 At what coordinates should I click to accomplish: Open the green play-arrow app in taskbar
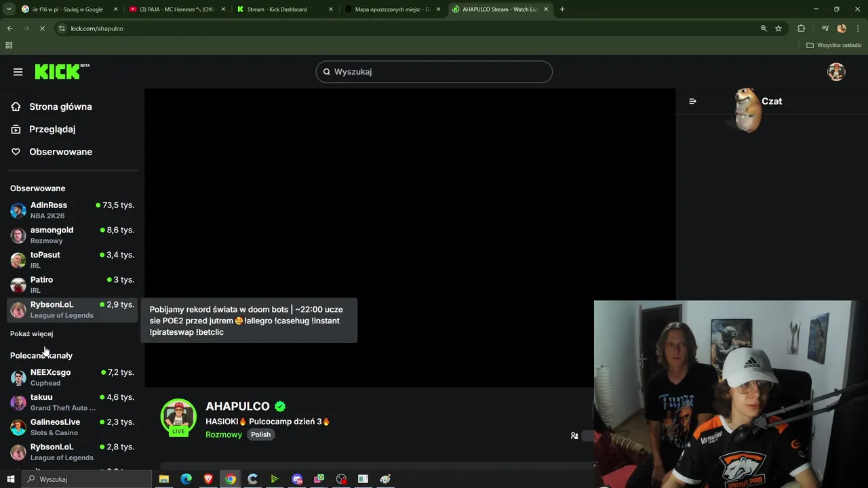pyautogui.click(x=275, y=479)
